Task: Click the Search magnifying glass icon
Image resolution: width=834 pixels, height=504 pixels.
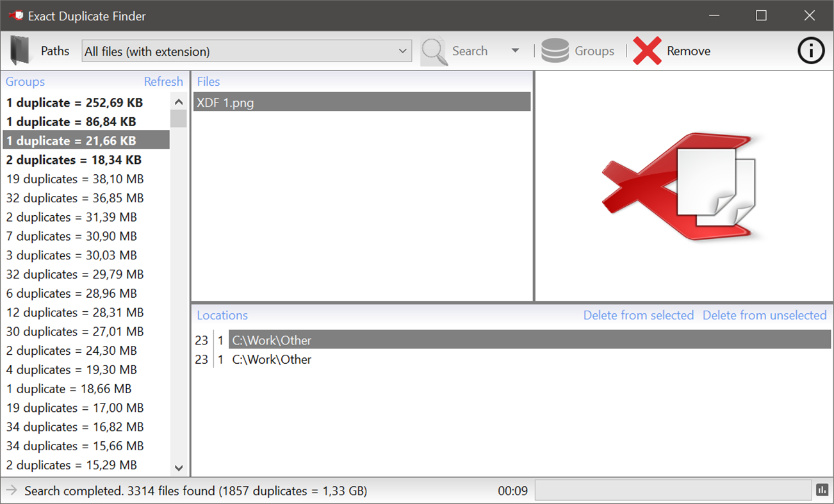Action: click(x=434, y=51)
